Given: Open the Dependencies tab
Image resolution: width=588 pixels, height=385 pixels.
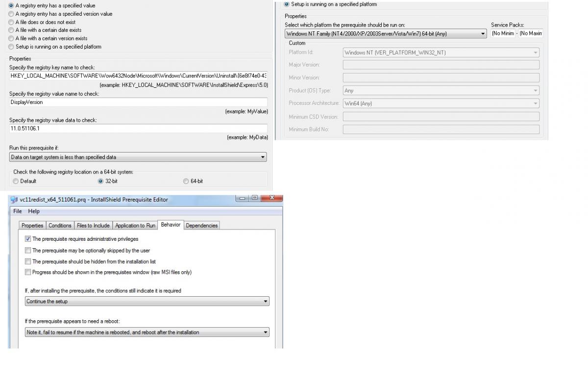Looking at the screenshot, I should [x=201, y=226].
